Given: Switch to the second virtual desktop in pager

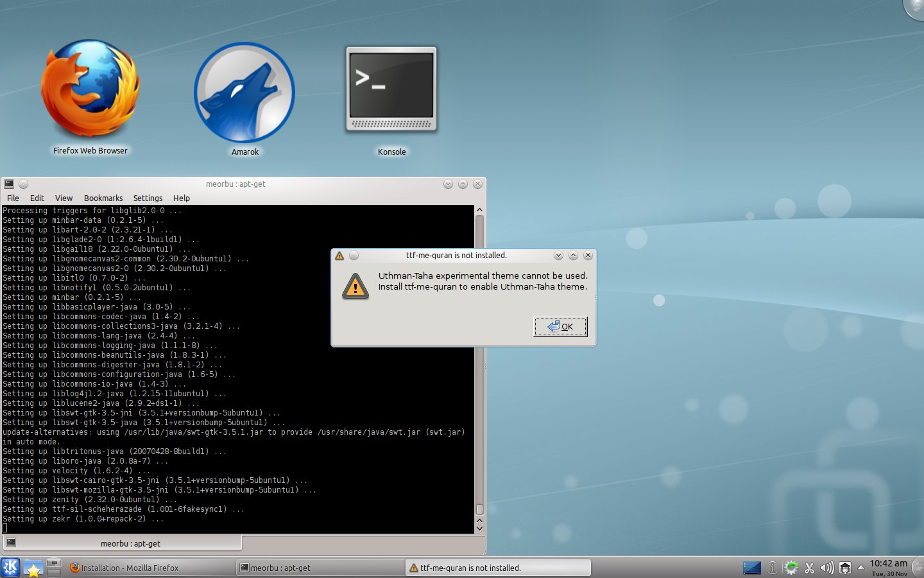Looking at the screenshot, I should click(x=54, y=572).
